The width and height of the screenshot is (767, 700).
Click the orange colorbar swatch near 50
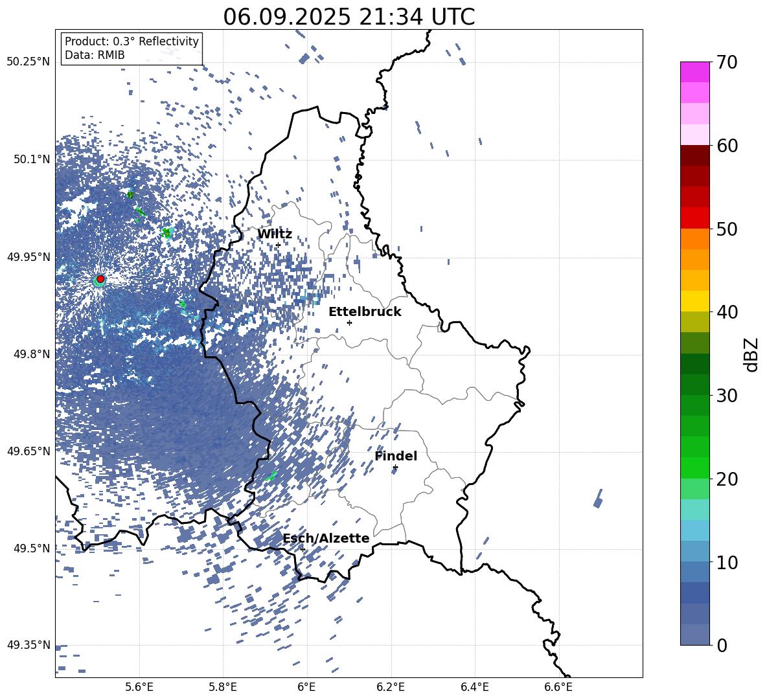(x=694, y=238)
